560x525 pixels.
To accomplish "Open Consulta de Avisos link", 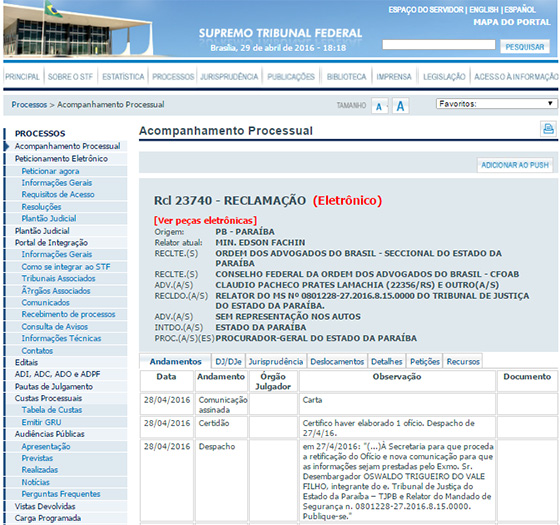I will click(x=54, y=326).
